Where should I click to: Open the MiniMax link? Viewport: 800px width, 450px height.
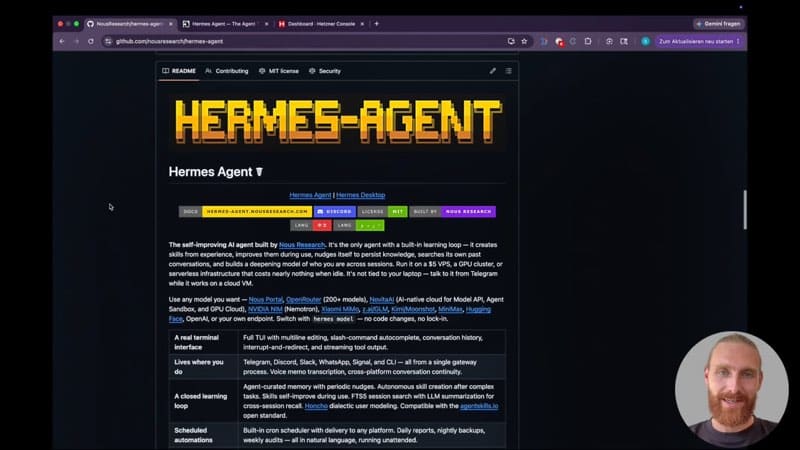point(450,309)
